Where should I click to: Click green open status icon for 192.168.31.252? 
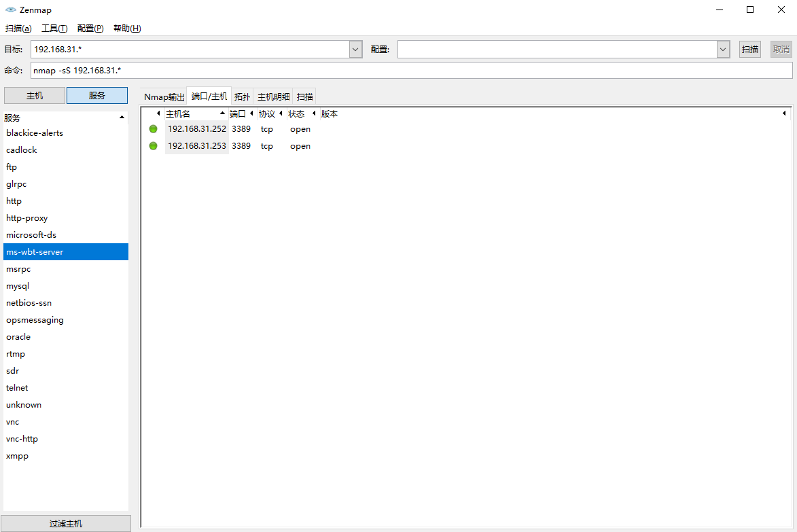point(153,129)
